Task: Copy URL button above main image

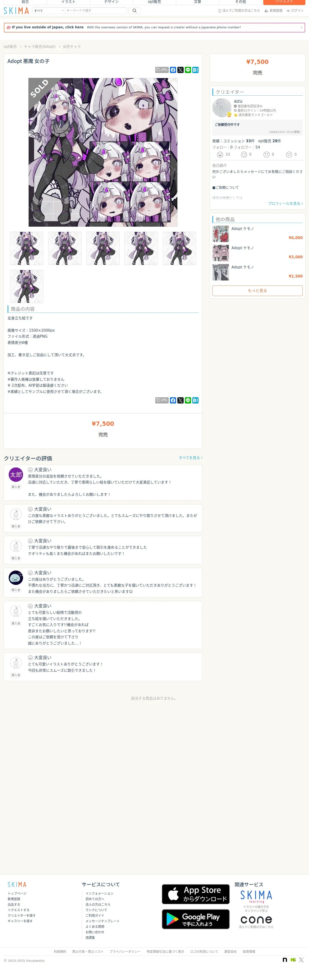Action: [162, 70]
